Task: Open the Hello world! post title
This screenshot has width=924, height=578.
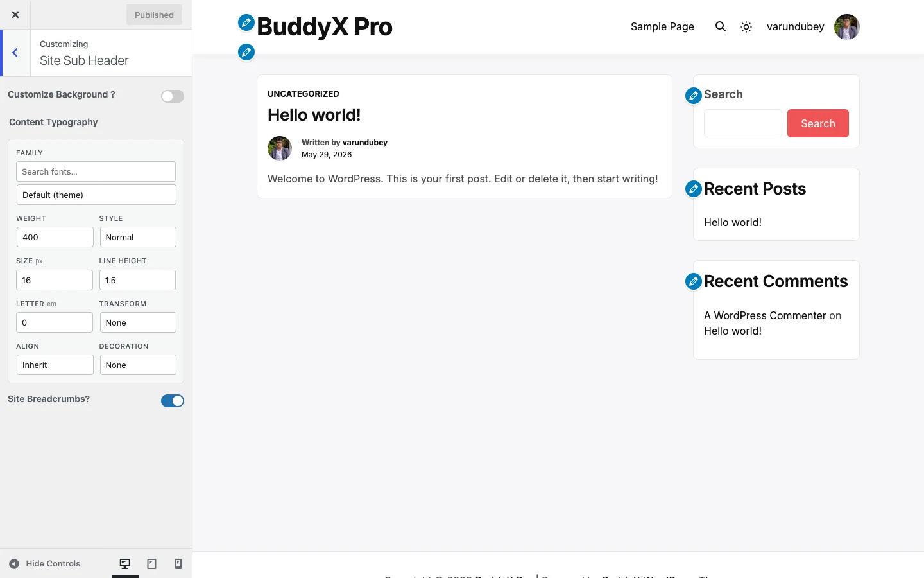Action: pyautogui.click(x=314, y=115)
